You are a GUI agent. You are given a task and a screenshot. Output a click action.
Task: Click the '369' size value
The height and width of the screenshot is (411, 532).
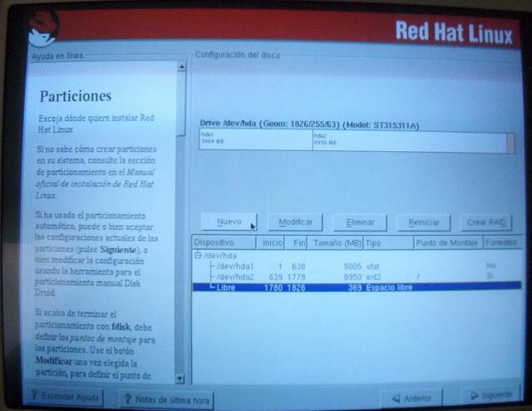coord(355,287)
